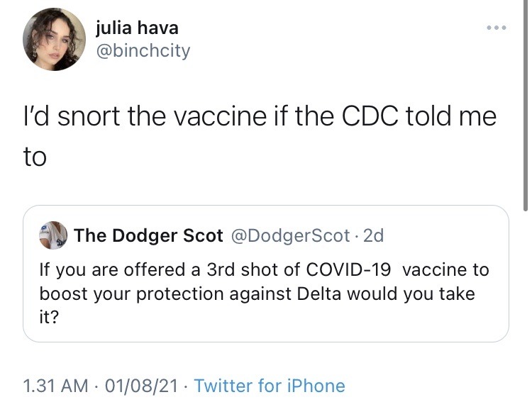
Task: Visit the @binchcity handle
Action: click(x=143, y=51)
